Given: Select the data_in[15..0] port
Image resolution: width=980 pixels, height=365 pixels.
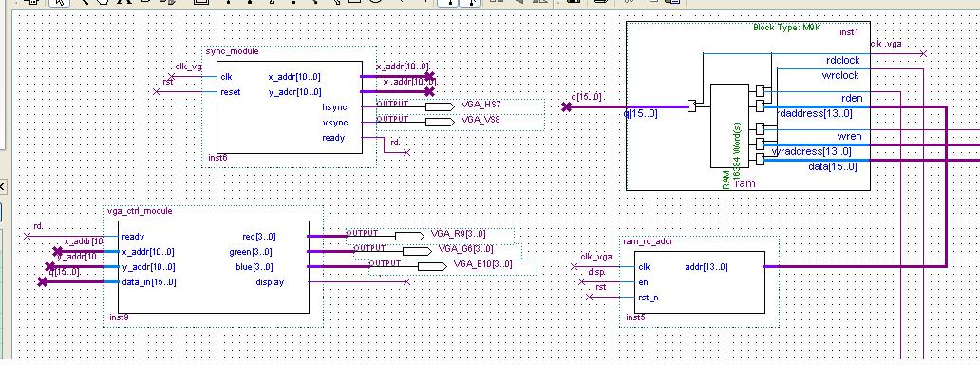Looking at the screenshot, I should pos(149,282).
